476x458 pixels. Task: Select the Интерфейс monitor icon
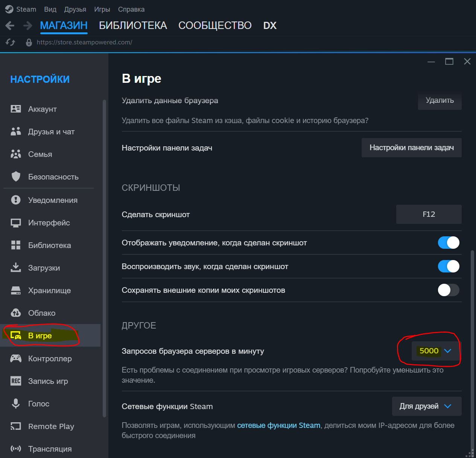tap(16, 223)
